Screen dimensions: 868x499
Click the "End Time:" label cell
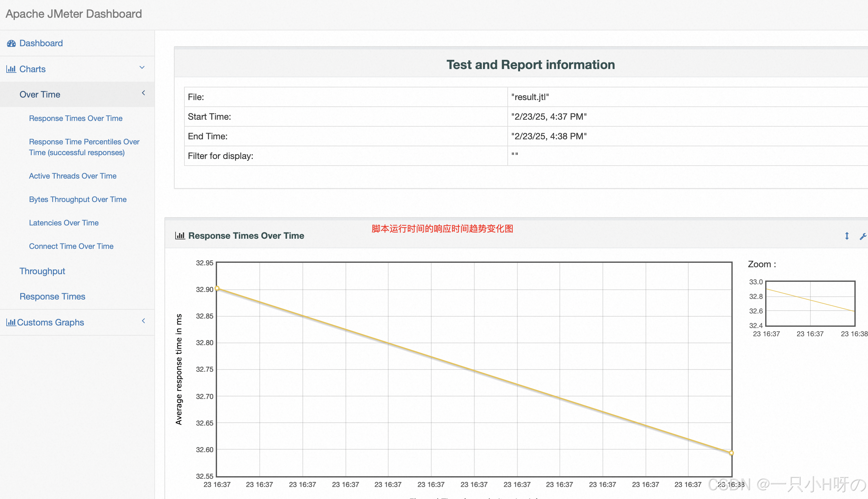(346, 136)
